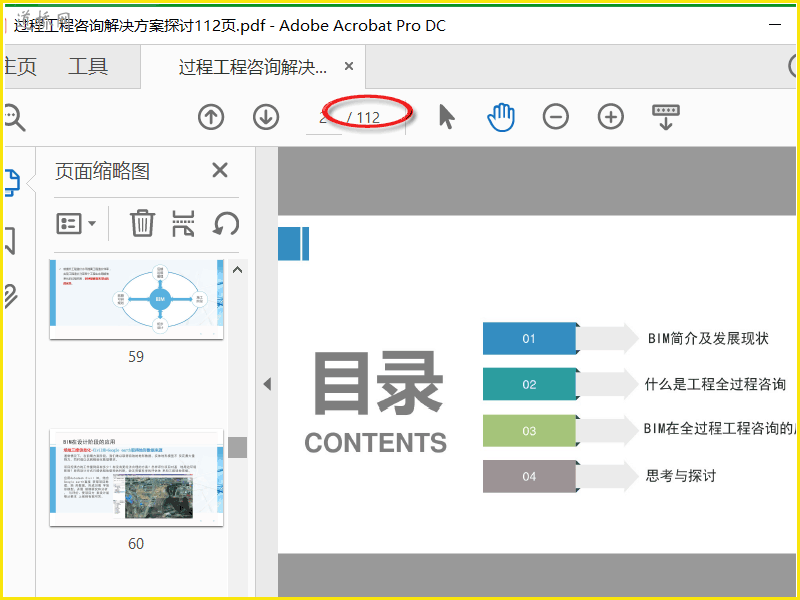Click the previous page up-arrow icon

211,117
